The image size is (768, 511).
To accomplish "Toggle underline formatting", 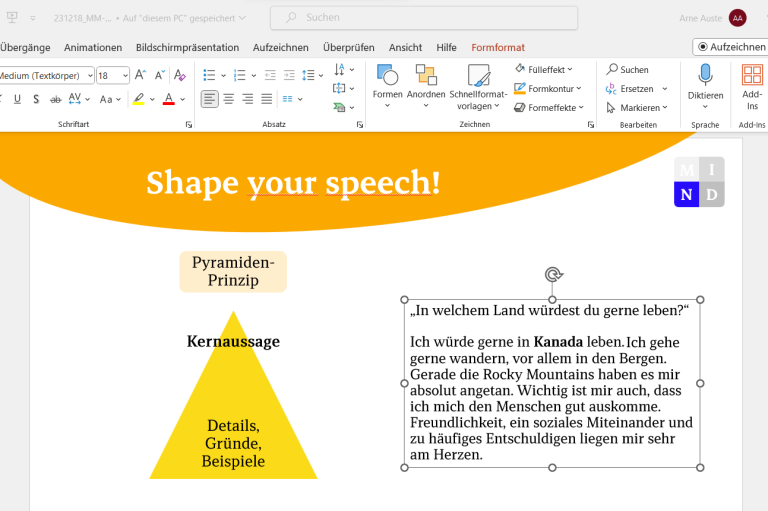I will (17, 99).
